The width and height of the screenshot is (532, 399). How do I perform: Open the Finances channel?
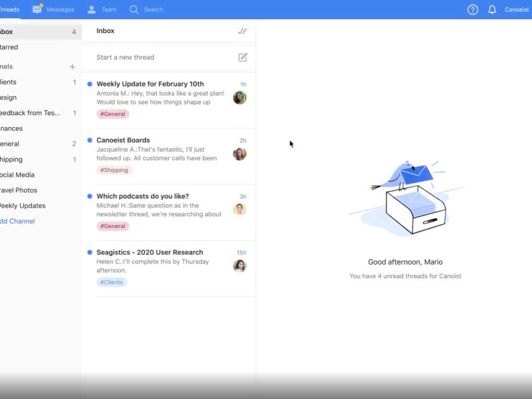(x=41, y=128)
